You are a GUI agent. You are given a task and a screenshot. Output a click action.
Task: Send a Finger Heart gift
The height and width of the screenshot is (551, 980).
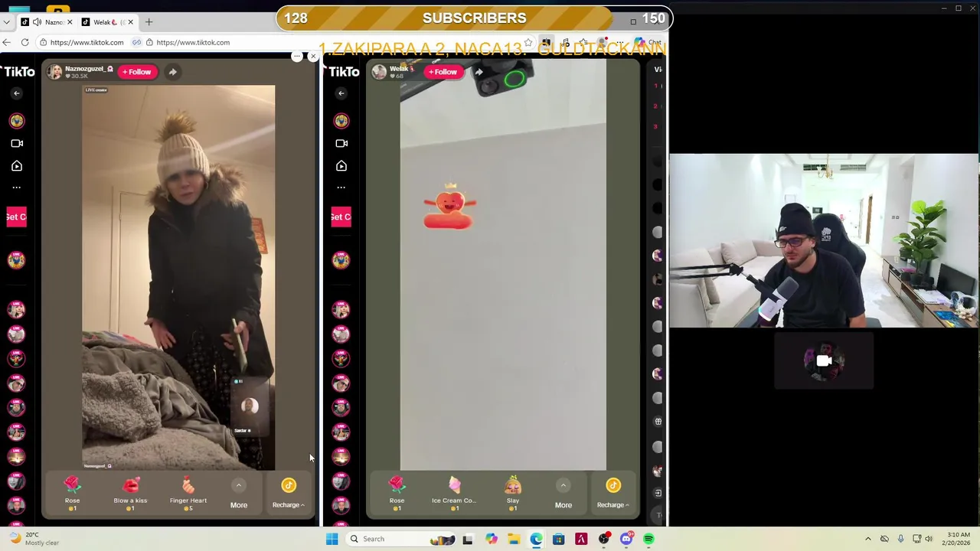click(188, 494)
